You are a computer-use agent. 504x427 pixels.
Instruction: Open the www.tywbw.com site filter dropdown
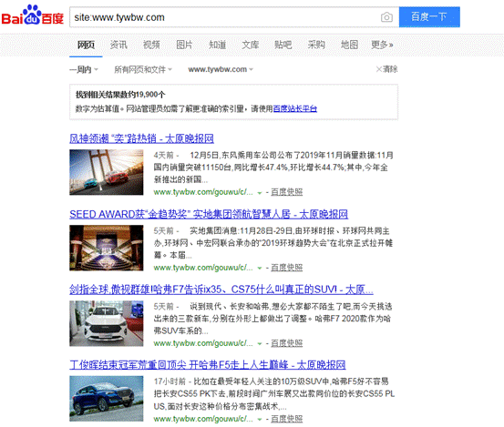coord(221,69)
